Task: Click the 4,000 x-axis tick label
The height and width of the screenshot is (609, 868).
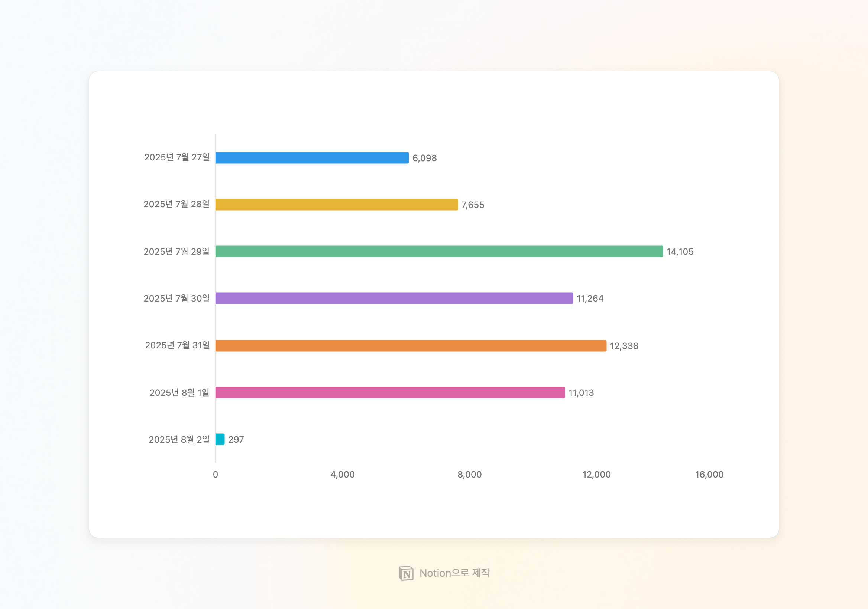Action: coord(342,475)
